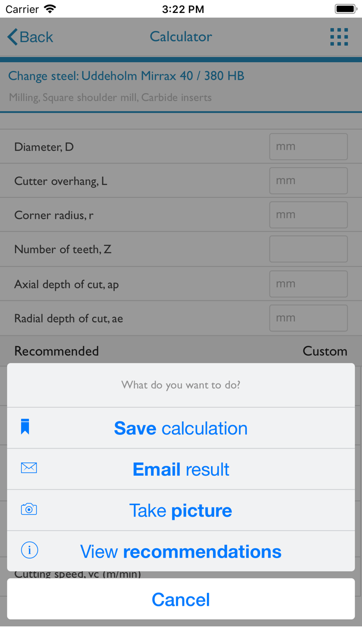
Task: Choose Save calculation from the action sheet
Action: pyautogui.click(x=180, y=428)
